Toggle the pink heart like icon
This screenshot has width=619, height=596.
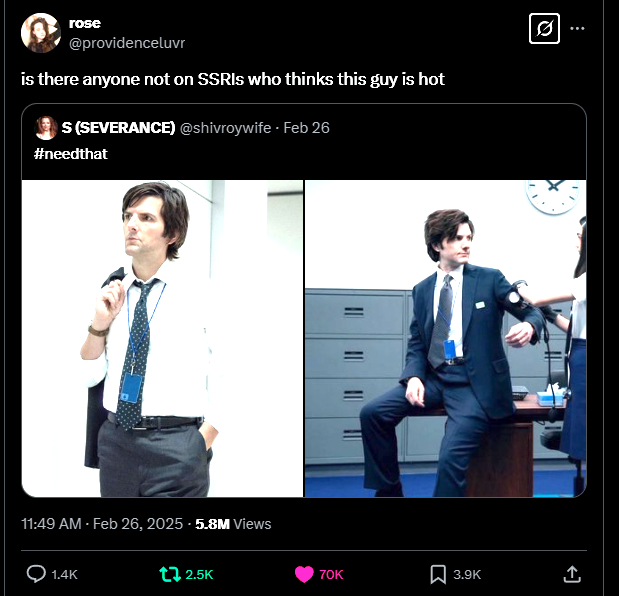[x=303, y=574]
